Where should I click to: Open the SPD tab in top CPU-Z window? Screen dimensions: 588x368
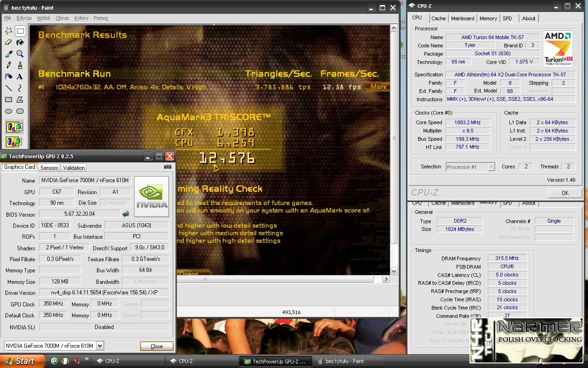pyautogui.click(x=507, y=18)
